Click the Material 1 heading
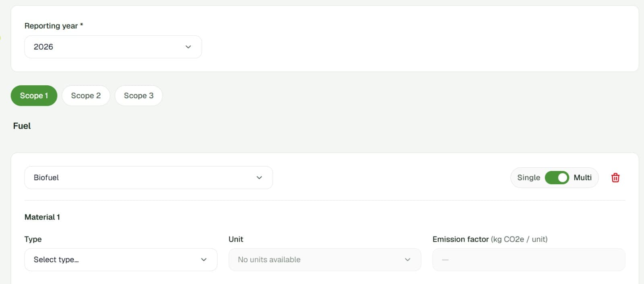 (x=42, y=217)
